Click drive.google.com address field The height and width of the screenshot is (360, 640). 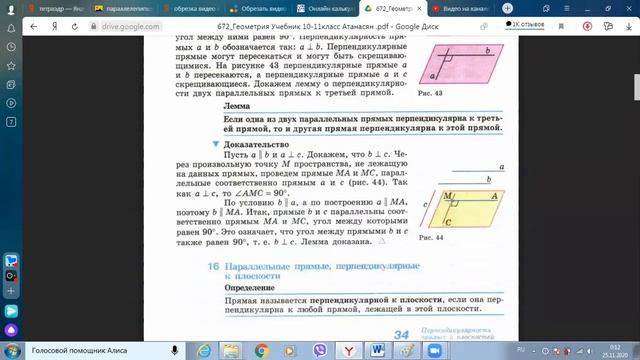[x=131, y=27]
